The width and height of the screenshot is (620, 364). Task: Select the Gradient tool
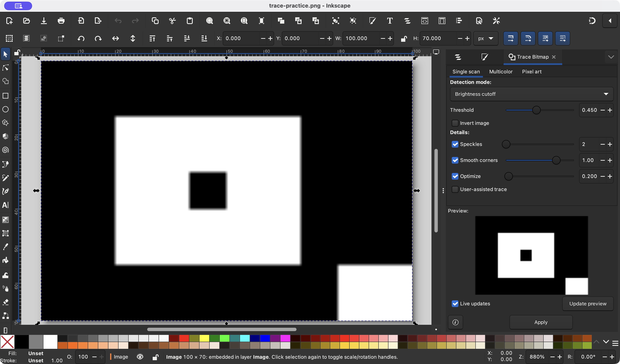(x=5, y=220)
